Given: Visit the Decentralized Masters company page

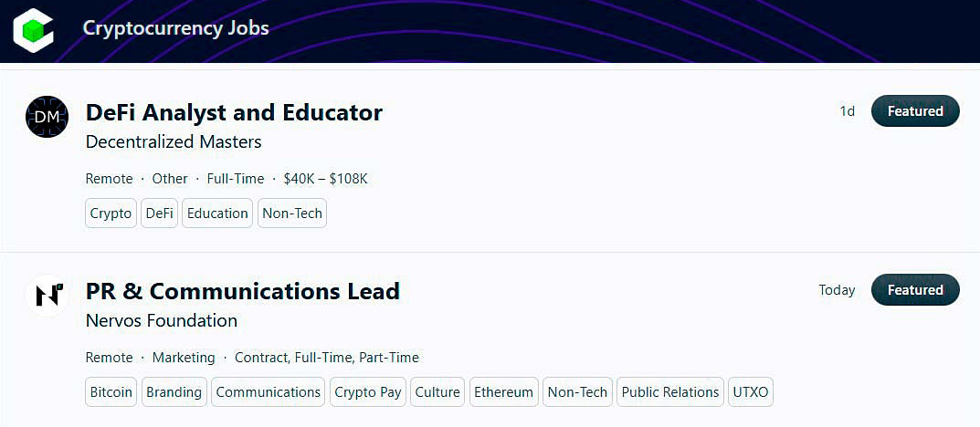Looking at the screenshot, I should click(x=174, y=141).
